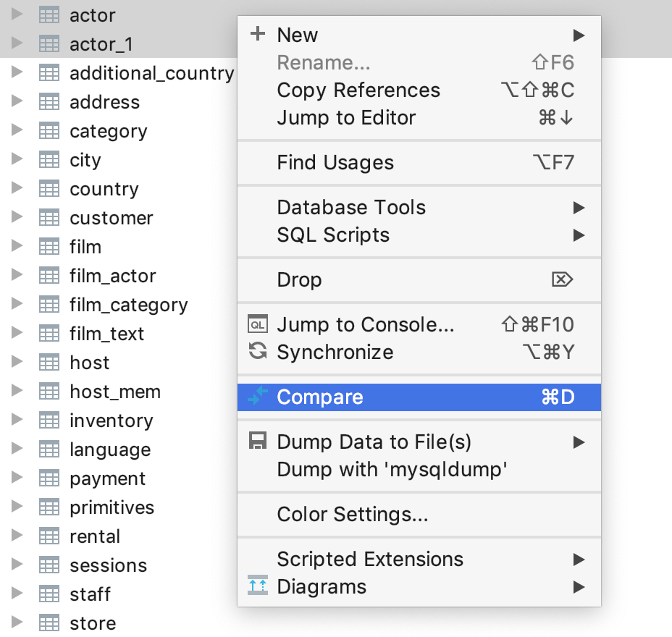
Task: Select Dump with 'mysqldump' option
Action: [x=419, y=470]
